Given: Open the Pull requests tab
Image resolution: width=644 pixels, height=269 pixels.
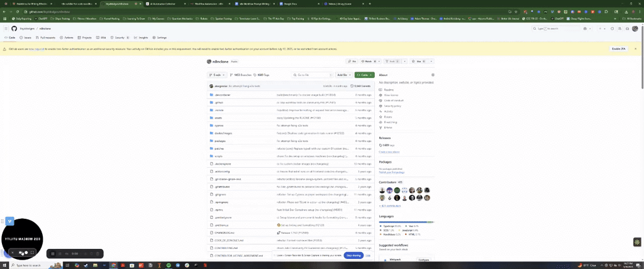Looking at the screenshot, I should pos(45,37).
